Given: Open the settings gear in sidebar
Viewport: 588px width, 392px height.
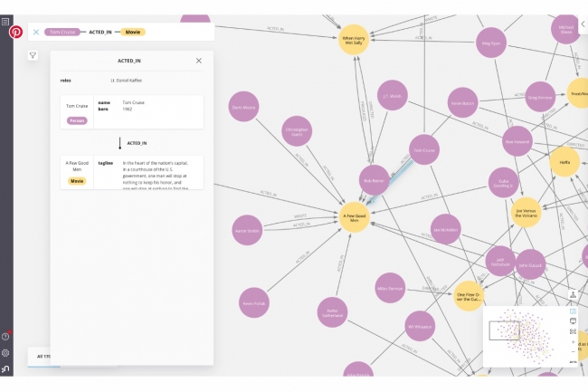Looking at the screenshot, I should (x=5, y=352).
